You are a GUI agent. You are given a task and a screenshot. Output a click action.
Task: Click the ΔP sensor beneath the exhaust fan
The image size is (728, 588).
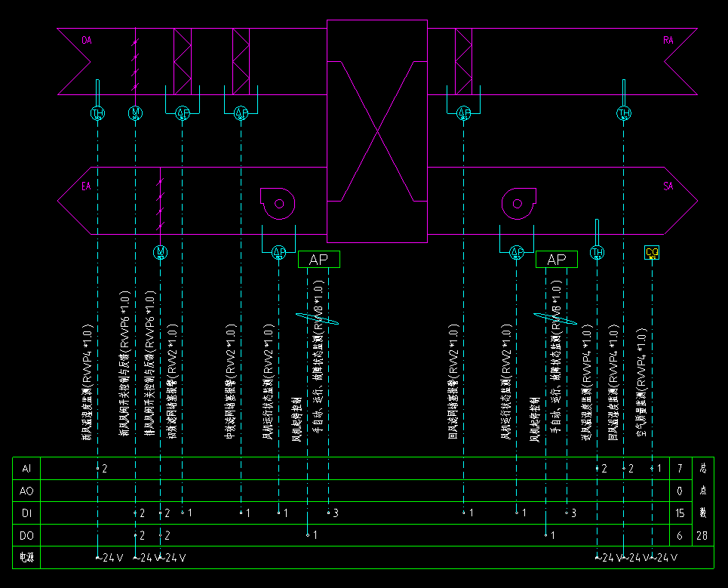[x=278, y=252]
